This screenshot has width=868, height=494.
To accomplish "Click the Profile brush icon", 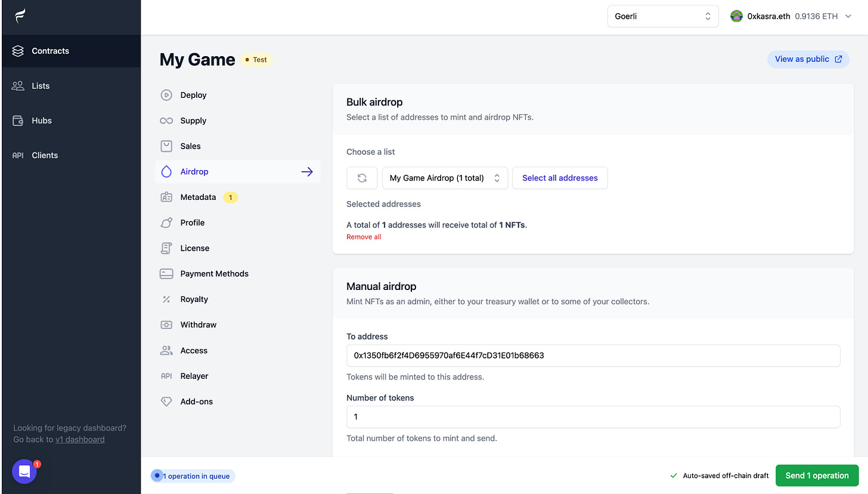I will coord(166,223).
